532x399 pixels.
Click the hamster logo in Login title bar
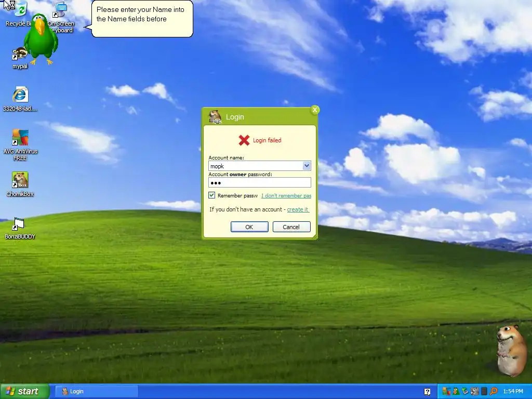(215, 117)
